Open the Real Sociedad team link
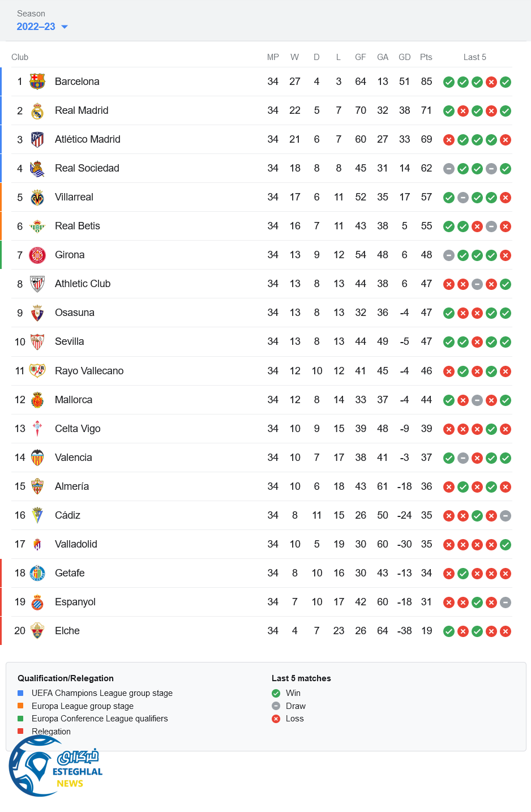 coord(87,168)
